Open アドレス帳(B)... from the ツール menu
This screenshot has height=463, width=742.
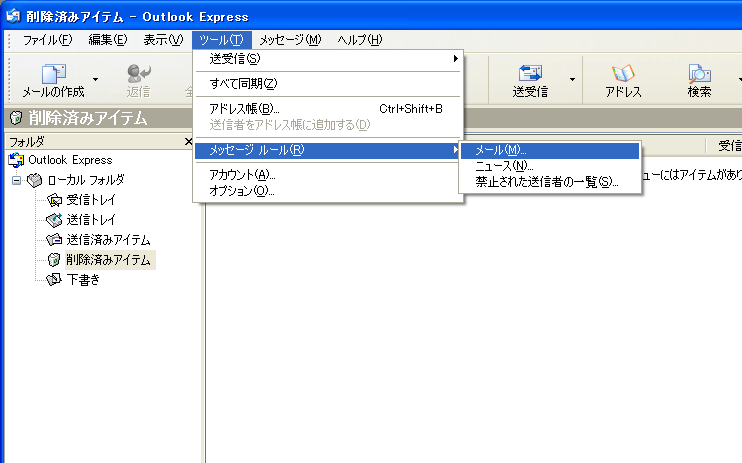click(244, 108)
